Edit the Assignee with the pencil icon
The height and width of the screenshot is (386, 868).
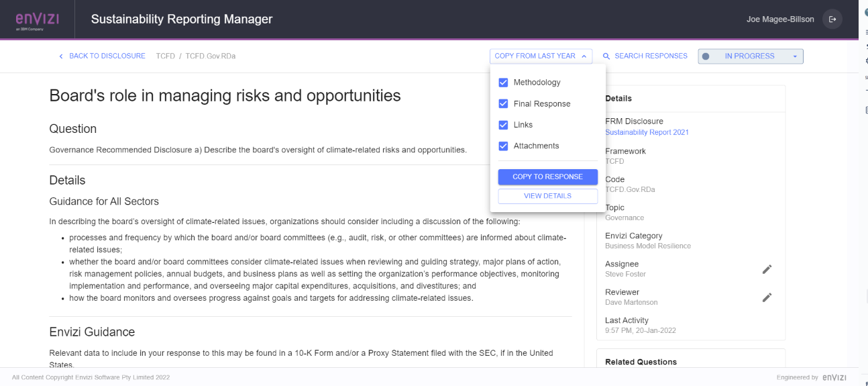(x=767, y=269)
